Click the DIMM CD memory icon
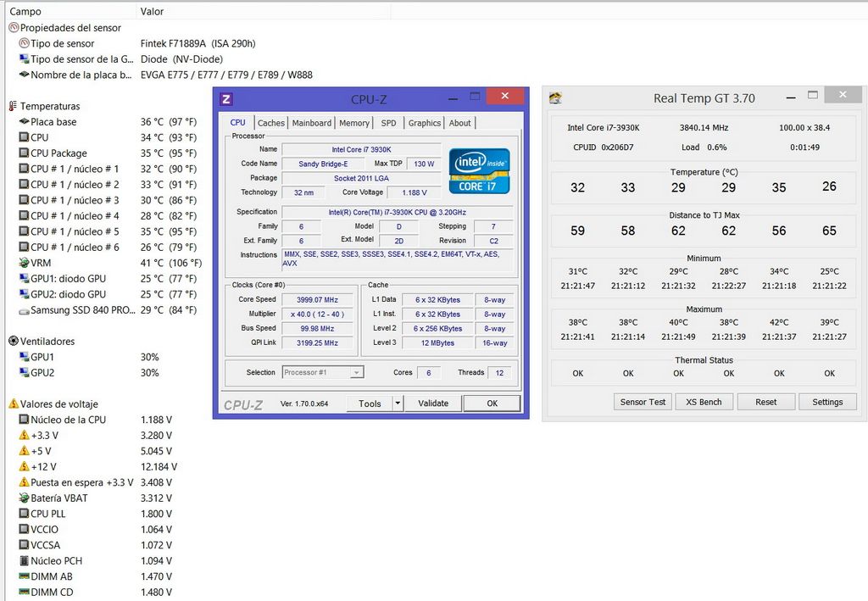The width and height of the screenshot is (868, 601). point(25,593)
